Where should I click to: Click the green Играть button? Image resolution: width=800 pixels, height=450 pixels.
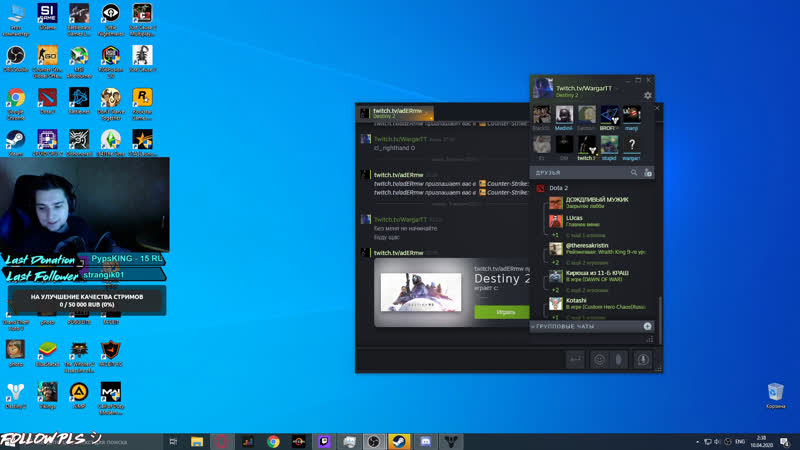[503, 312]
